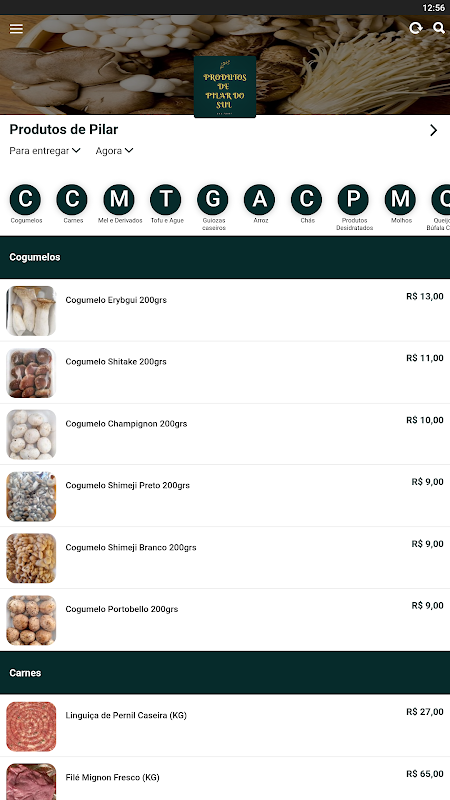Tap the refresh icon in header
This screenshot has width=450, height=800.
416,28
